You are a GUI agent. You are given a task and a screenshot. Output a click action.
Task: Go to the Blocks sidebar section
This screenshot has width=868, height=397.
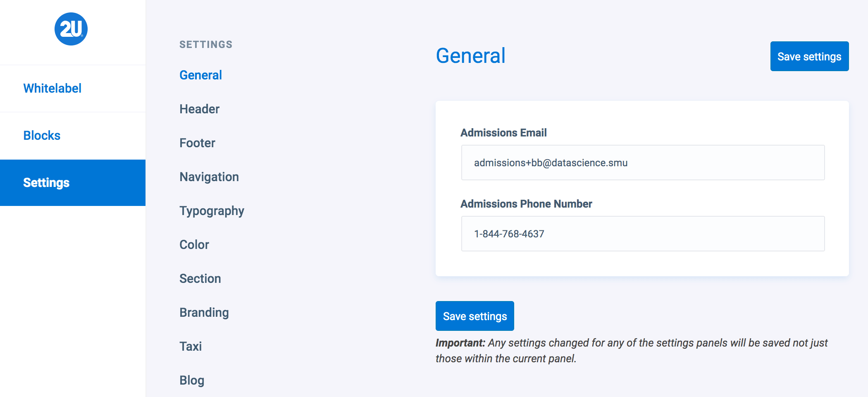[x=42, y=136]
